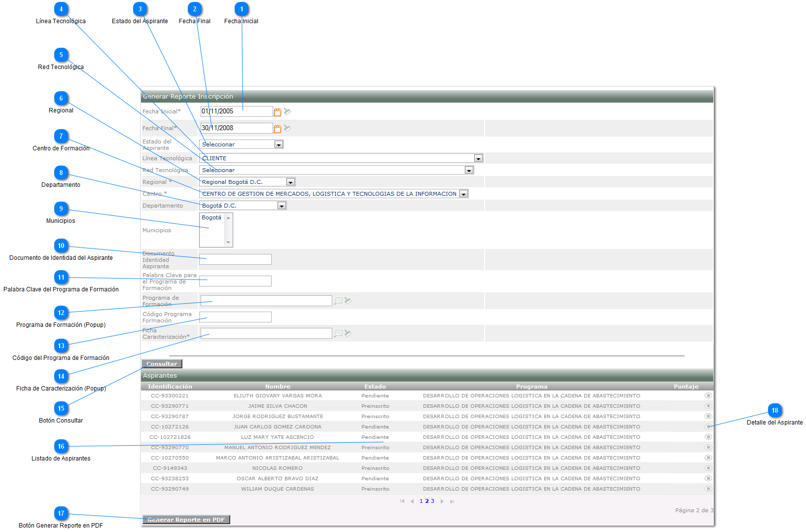Clear the Fecha Inicial date field

coord(287,111)
